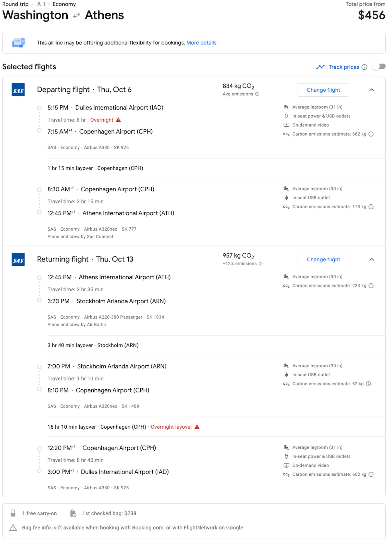The height and width of the screenshot is (544, 392).
Task: Click the info icon next to +12% emissions
Action: (x=260, y=264)
